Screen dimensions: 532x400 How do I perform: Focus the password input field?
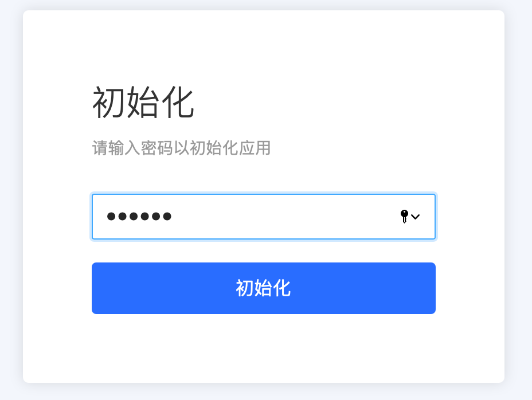(264, 217)
